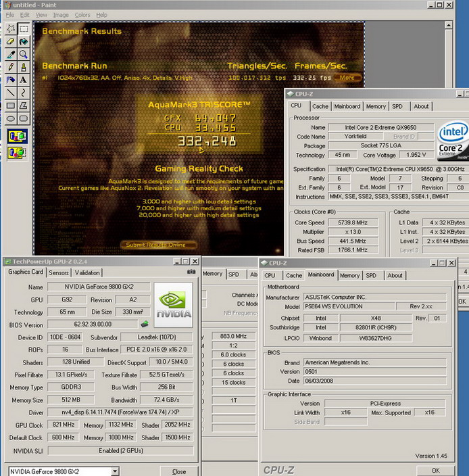
Task: Pick the opaque selection option in Paint
Action: pos(18,137)
